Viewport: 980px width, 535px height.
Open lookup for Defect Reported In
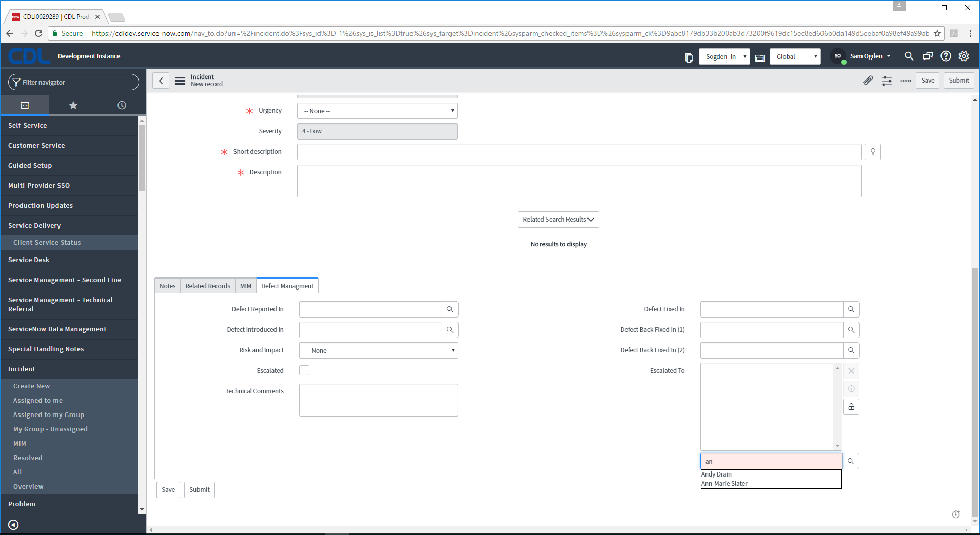click(x=450, y=309)
